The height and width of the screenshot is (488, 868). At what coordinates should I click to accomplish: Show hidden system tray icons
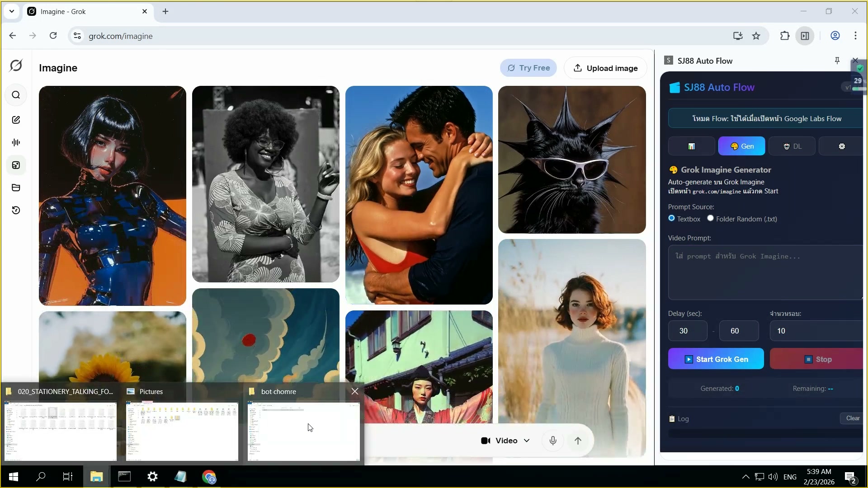tap(745, 477)
